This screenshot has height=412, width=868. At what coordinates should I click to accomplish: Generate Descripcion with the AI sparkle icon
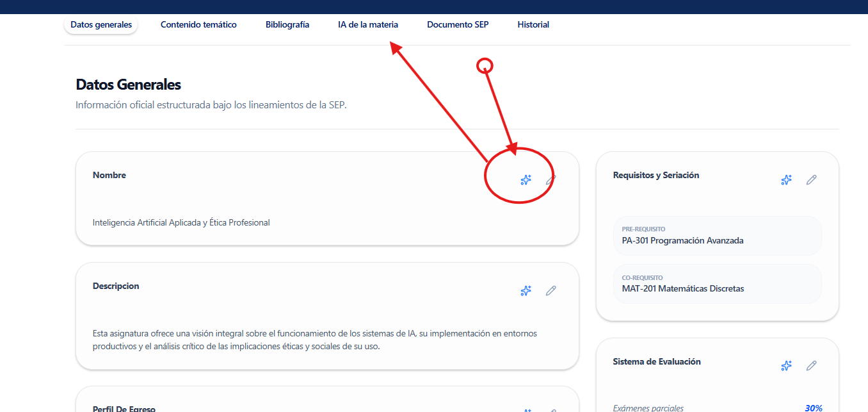click(x=526, y=291)
